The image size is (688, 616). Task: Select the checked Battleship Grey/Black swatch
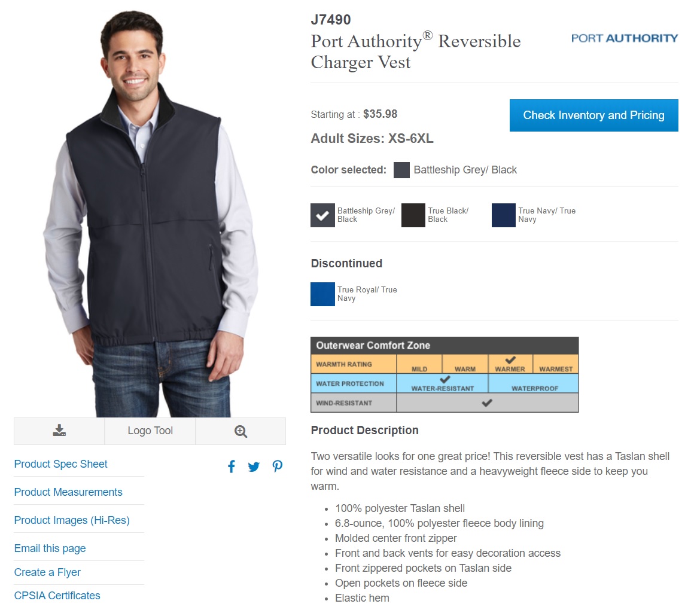click(x=322, y=215)
